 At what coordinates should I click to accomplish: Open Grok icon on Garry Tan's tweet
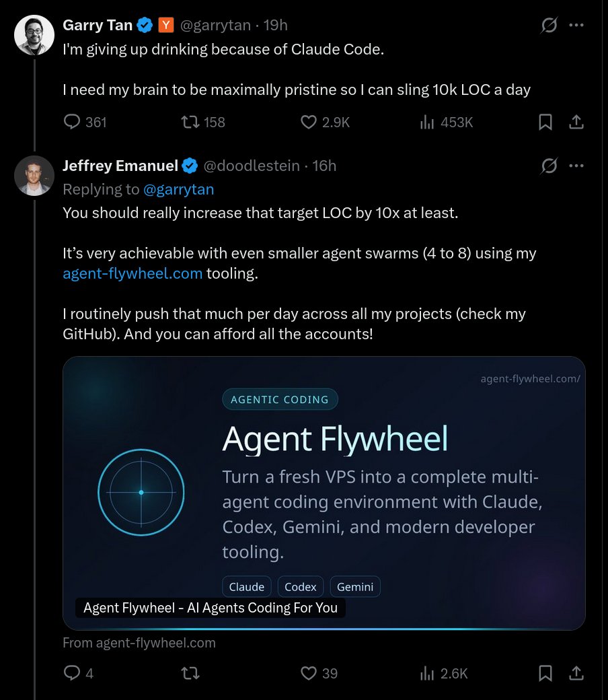coord(549,26)
